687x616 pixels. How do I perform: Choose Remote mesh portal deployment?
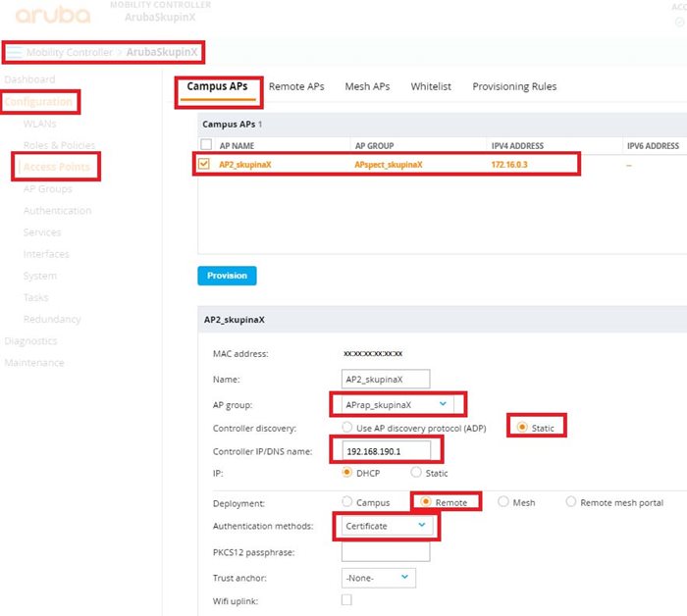point(570,502)
